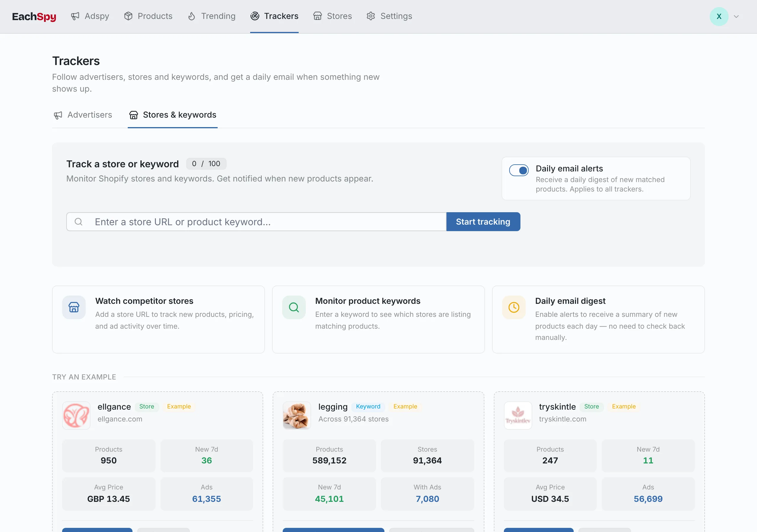757x532 pixels.
Task: Open the Products menu item
Action: coord(148,16)
